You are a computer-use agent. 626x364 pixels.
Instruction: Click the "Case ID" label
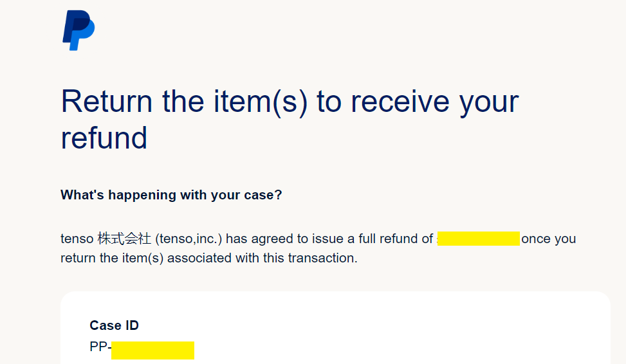point(114,325)
